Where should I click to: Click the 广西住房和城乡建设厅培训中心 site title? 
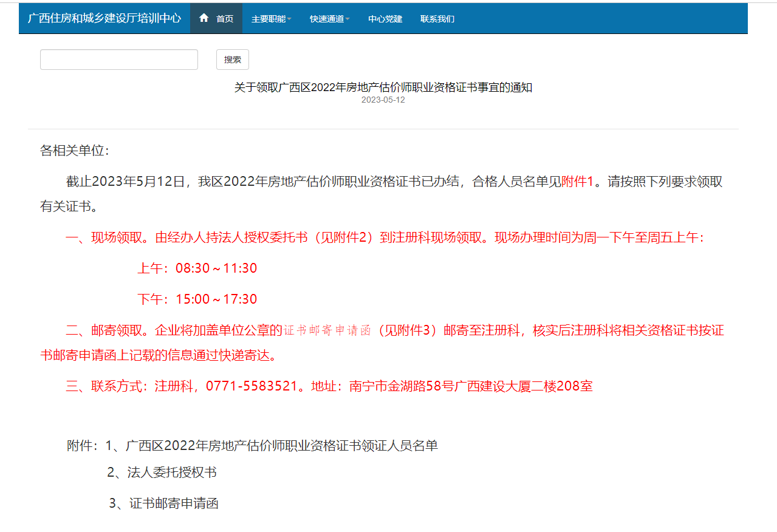click(104, 18)
